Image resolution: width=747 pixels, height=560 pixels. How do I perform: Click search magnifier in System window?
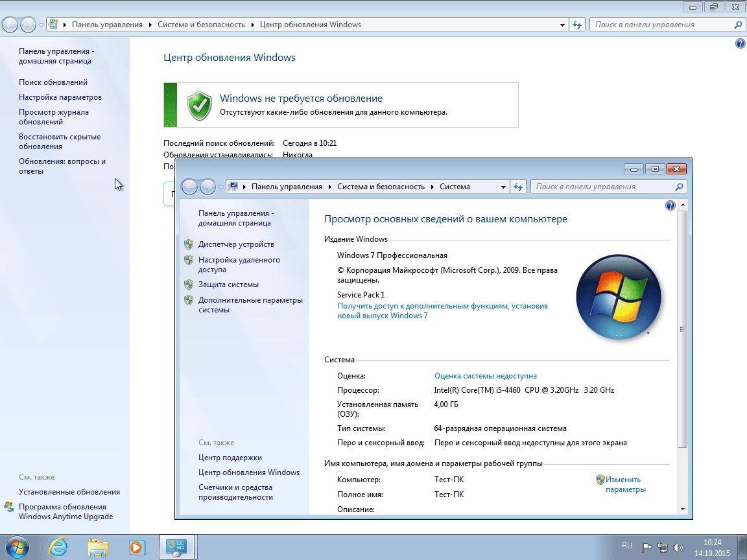point(679,187)
